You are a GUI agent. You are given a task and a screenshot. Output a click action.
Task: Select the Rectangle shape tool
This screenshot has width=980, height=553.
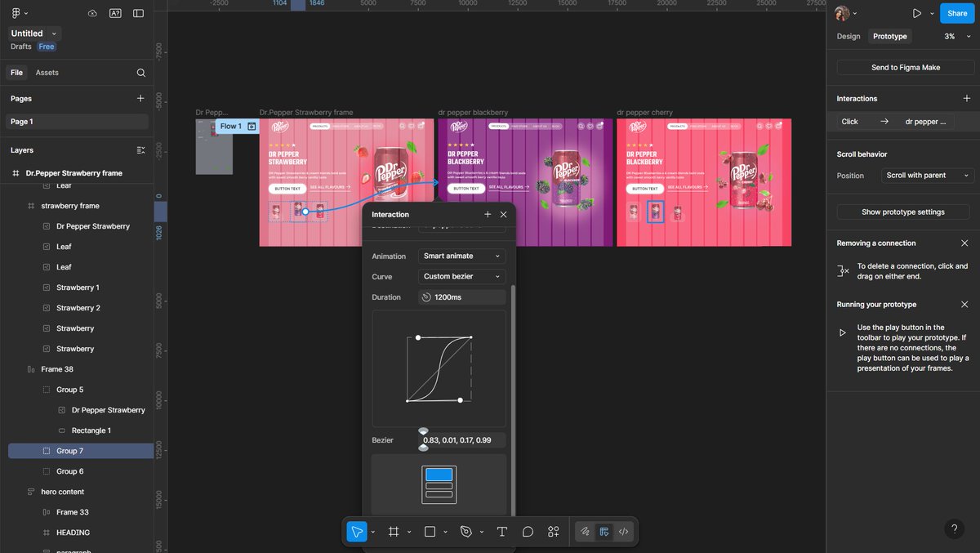[x=430, y=532]
